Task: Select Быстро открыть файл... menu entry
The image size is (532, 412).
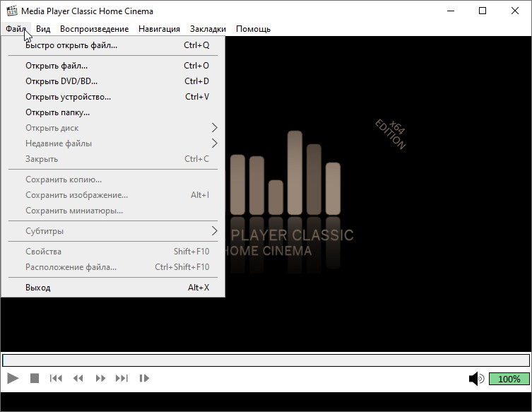Action: pyautogui.click(x=71, y=45)
